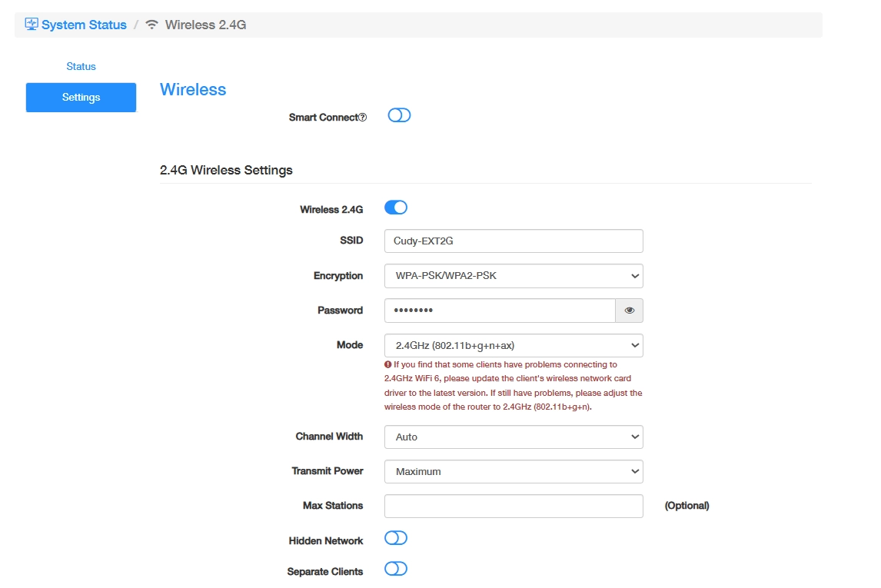Open the Status tab in sidebar
This screenshot has width=881, height=588.
click(81, 66)
